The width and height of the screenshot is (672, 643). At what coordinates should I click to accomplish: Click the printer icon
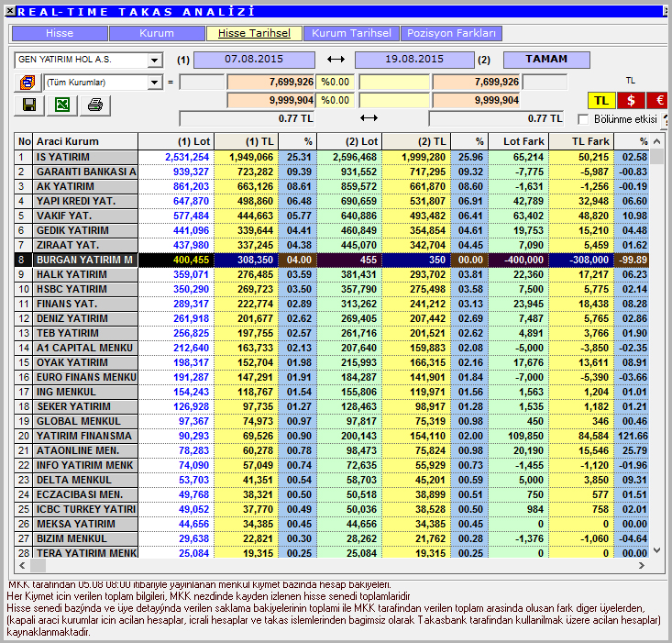(95, 105)
